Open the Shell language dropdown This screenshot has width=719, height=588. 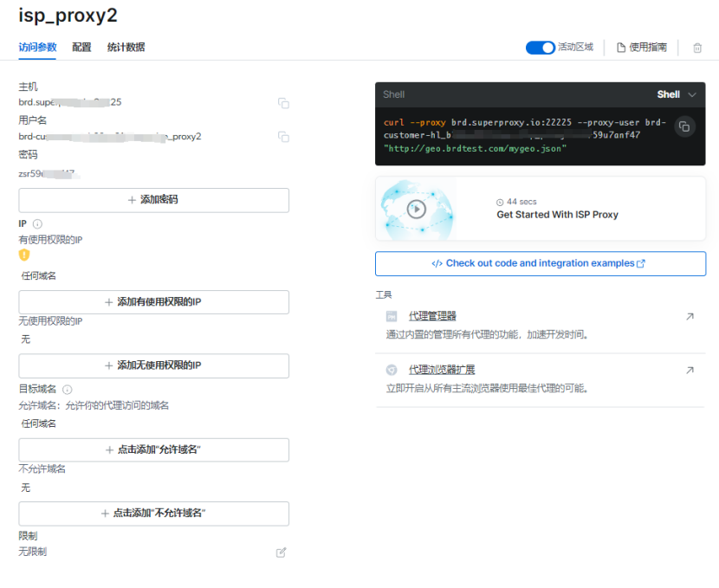point(677,94)
